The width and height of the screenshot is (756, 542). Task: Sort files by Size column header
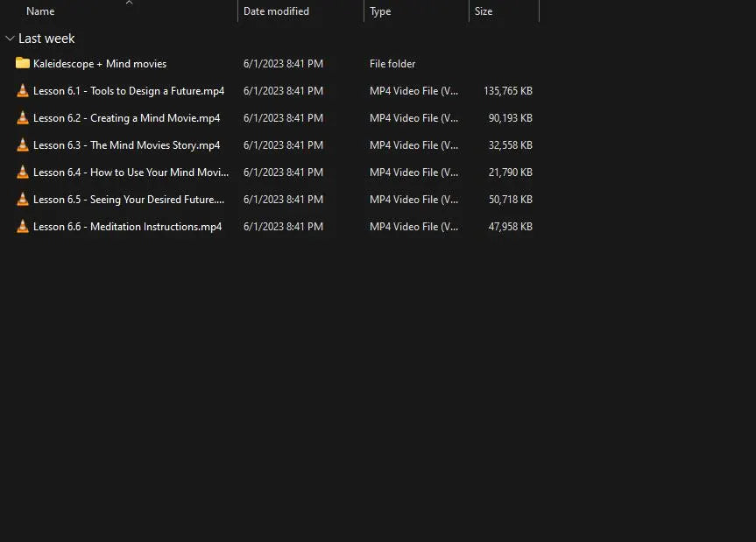click(484, 11)
